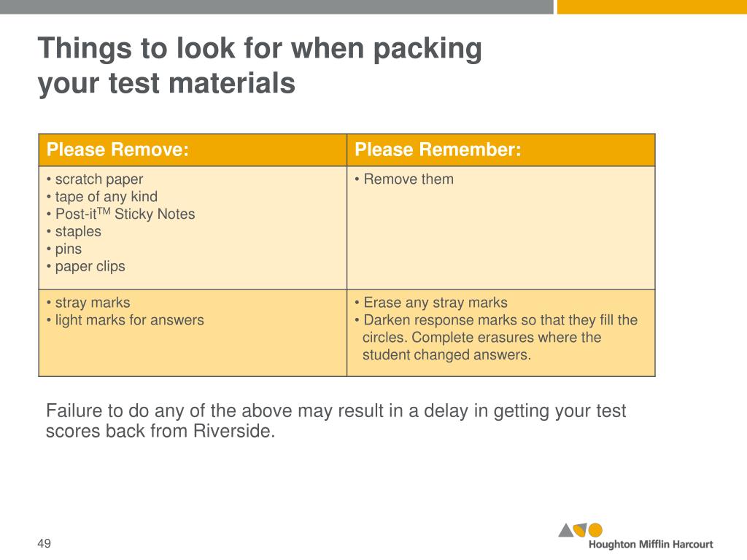
Task: Click the Post-it Sticky Notes bullet
Action: click(121, 214)
